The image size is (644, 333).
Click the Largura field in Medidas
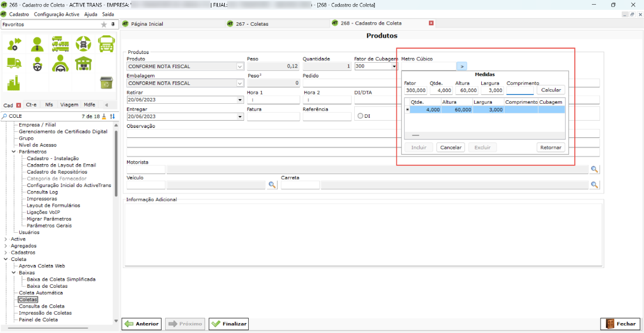pyautogui.click(x=492, y=90)
